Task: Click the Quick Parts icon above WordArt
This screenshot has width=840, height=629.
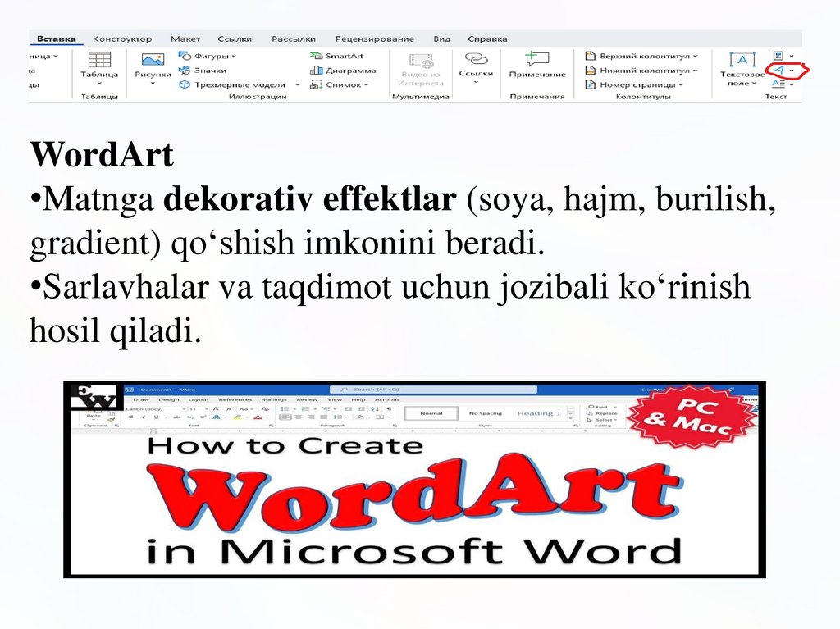Action: 779,56
